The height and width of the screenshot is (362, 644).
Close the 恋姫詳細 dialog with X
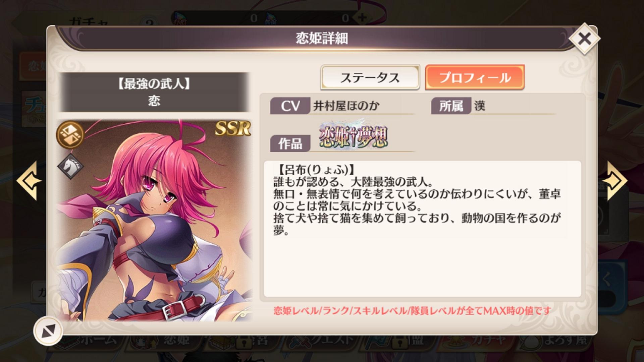point(584,39)
